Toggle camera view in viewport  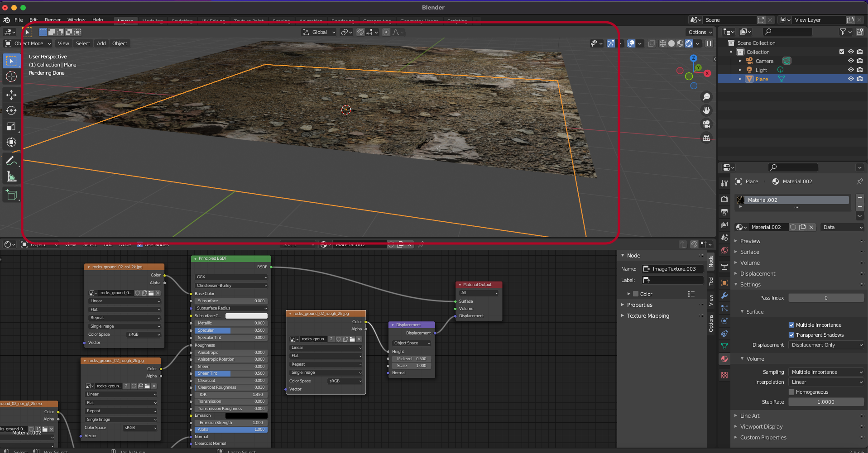click(x=706, y=124)
